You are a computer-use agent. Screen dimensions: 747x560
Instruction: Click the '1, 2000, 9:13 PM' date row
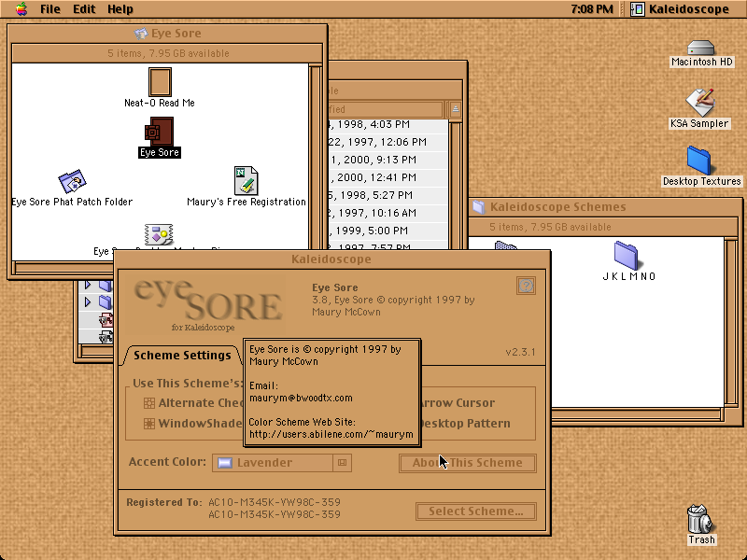388,160
